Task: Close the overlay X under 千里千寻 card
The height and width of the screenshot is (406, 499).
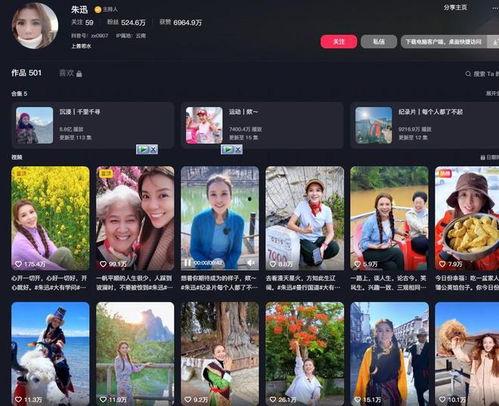Action: 153,149
